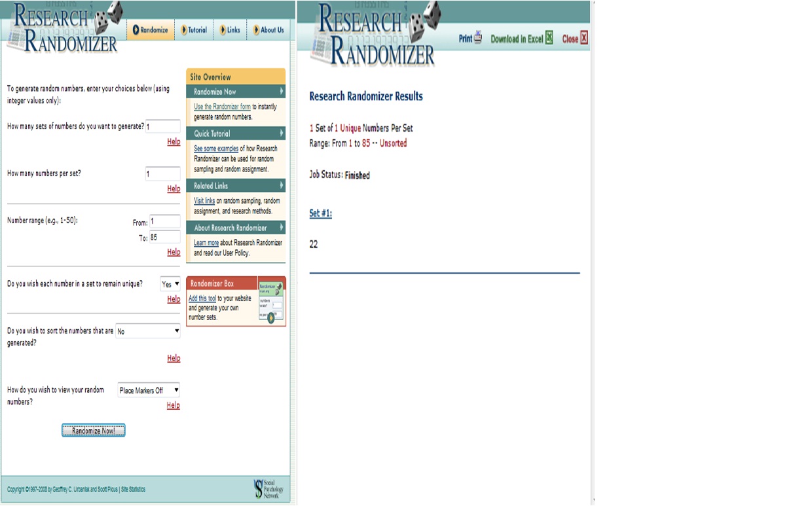Click the Visit links link

204,201
